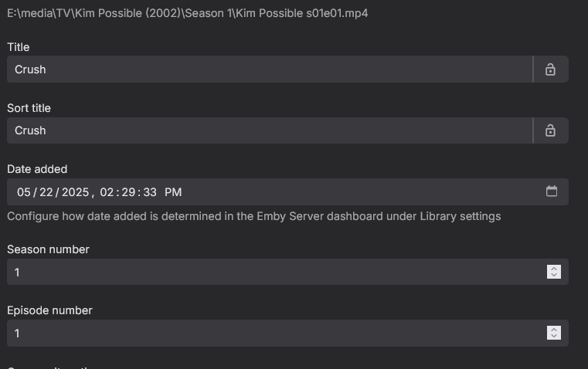Screen dimensions: 588x369
Task: Decrease Season number with down arrow
Action: (553, 275)
